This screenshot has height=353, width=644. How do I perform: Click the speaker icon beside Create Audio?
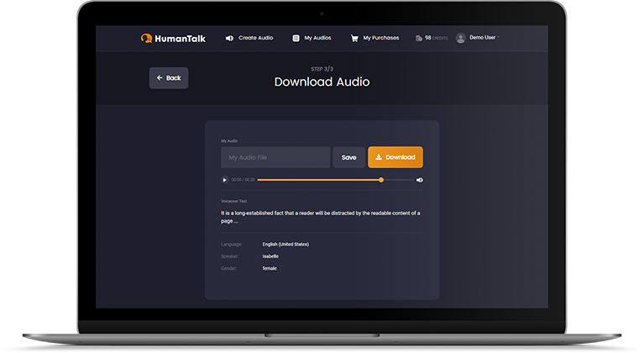click(229, 38)
